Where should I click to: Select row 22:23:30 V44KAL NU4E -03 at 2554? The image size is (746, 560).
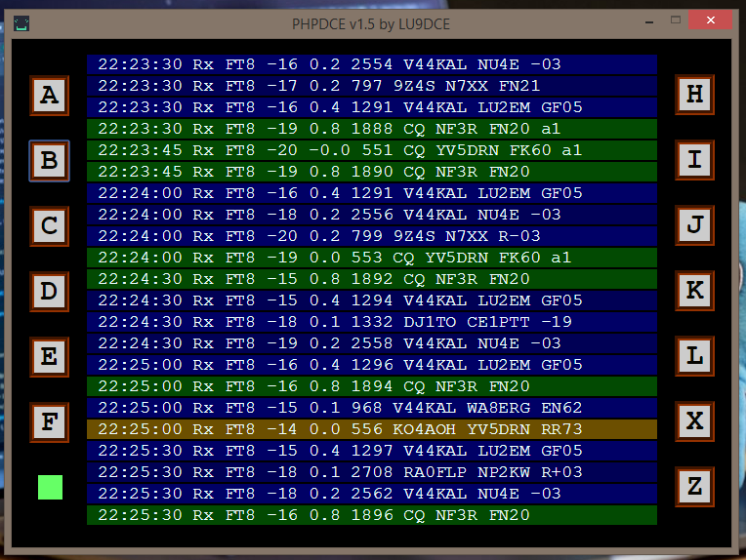(x=372, y=64)
